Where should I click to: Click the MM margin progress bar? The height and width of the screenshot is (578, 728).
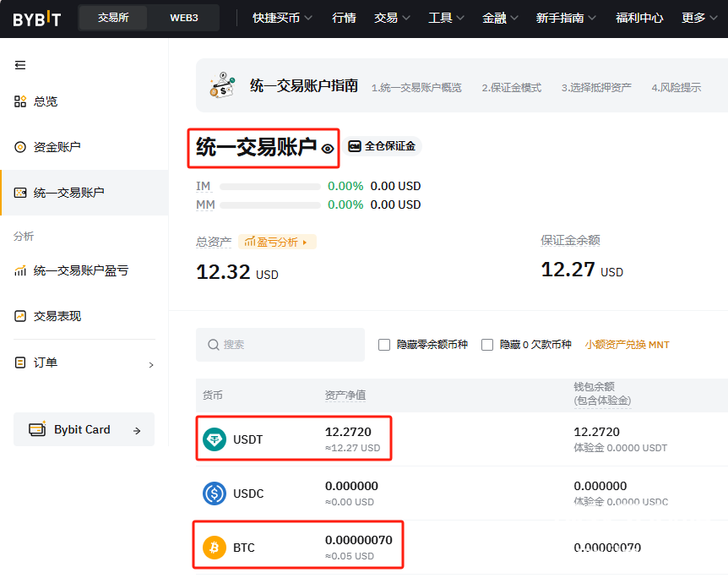point(270,205)
